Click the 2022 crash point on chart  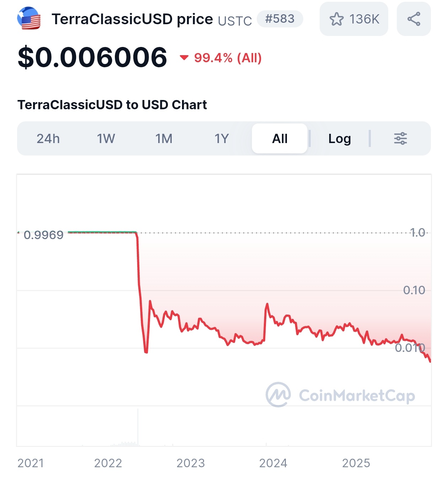(146, 352)
